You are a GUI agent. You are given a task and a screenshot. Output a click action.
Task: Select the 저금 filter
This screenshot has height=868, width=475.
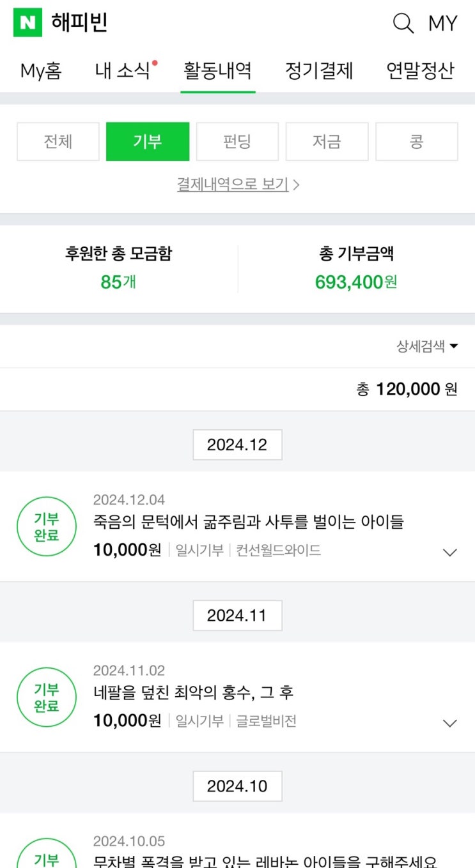pos(327,142)
